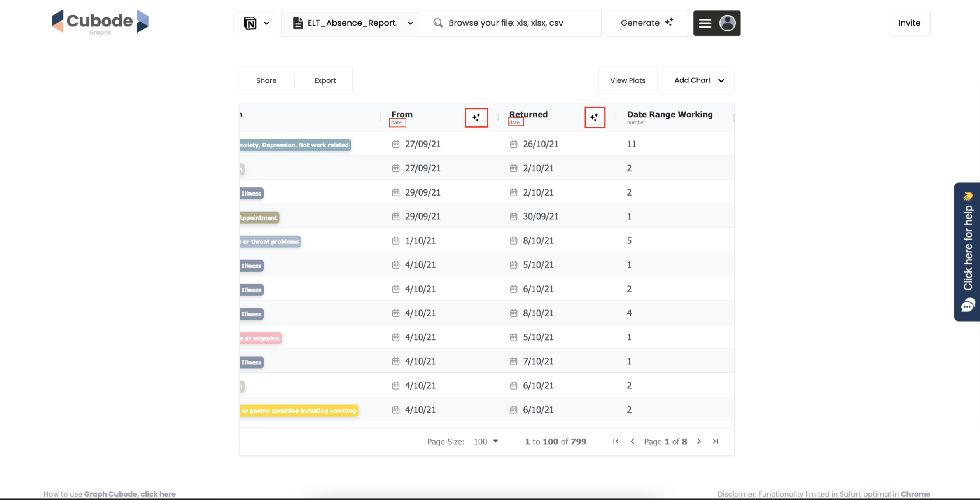
Task: Select the From column header
Action: (402, 114)
